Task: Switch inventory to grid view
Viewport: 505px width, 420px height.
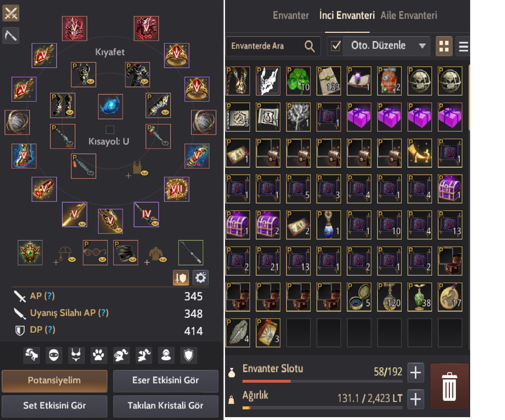Action: (x=444, y=46)
